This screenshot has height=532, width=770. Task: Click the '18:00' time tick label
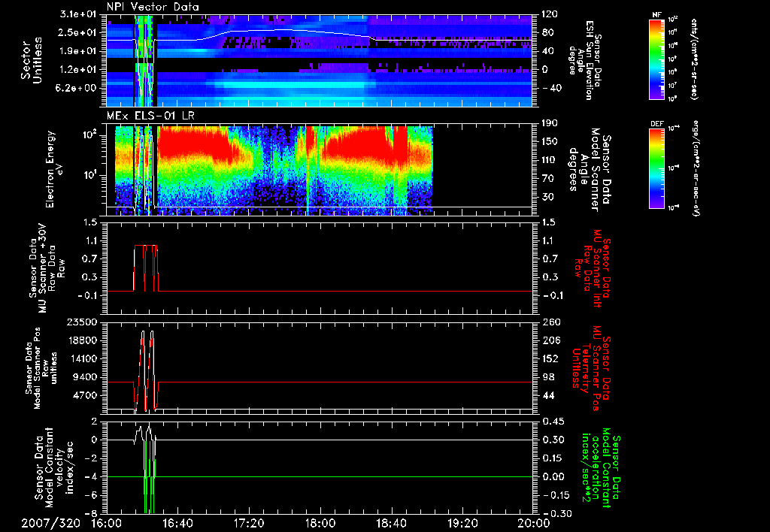(x=320, y=523)
